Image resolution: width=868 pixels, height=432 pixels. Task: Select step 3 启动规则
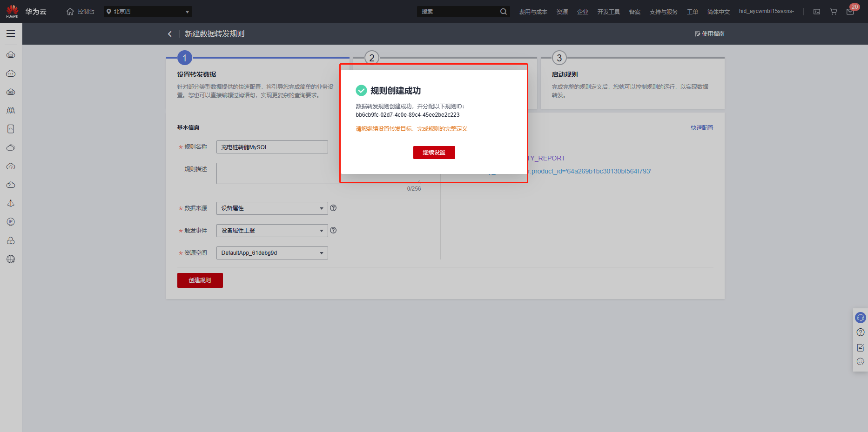[565, 74]
